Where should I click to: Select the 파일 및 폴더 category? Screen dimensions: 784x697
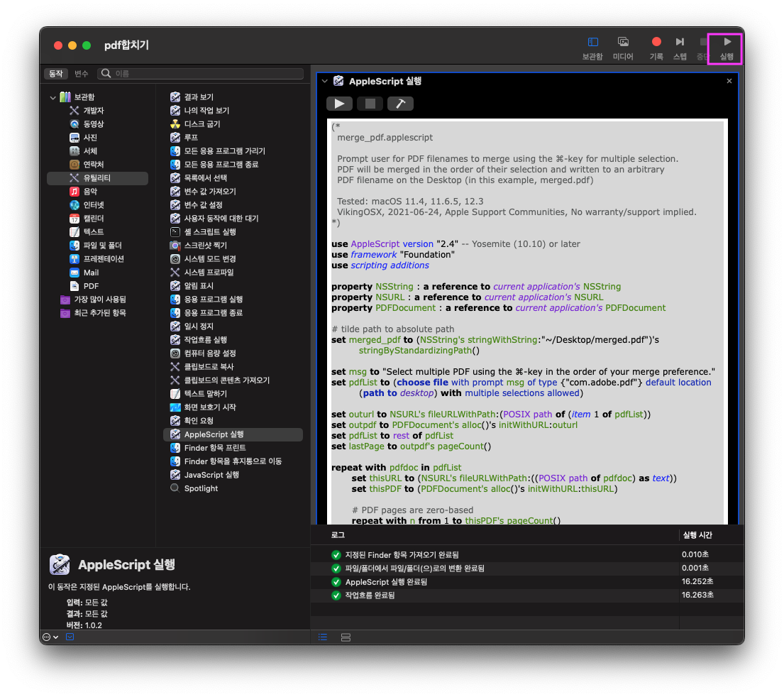(102, 246)
